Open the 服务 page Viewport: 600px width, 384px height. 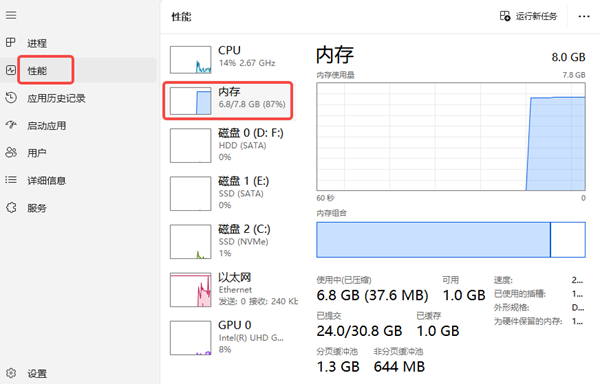point(37,208)
